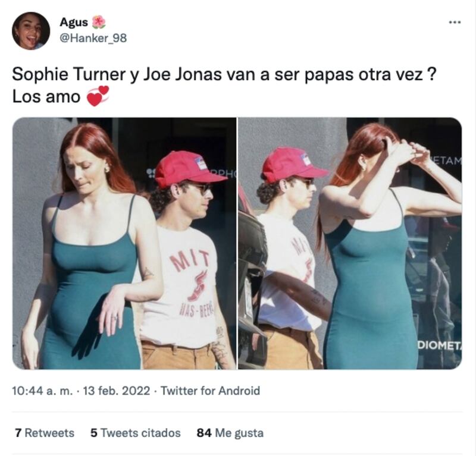Open the left tweet photo
The image size is (476, 456).
(x=124, y=243)
